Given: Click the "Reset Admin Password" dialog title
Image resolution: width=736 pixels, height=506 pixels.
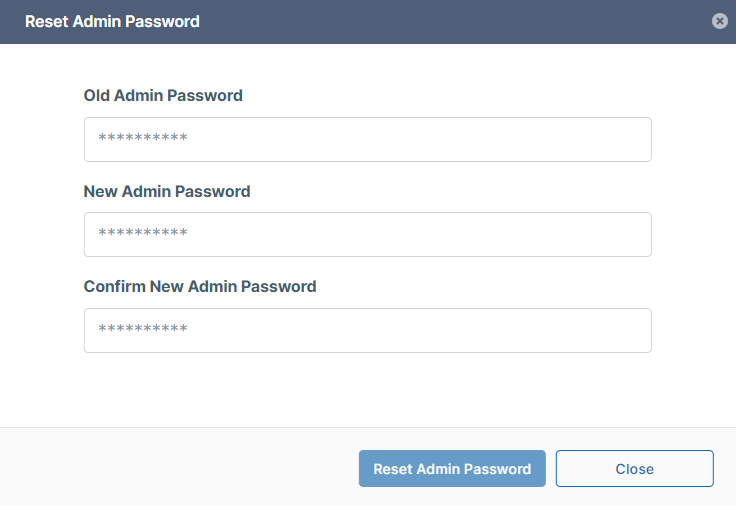Looking at the screenshot, I should [x=112, y=21].
